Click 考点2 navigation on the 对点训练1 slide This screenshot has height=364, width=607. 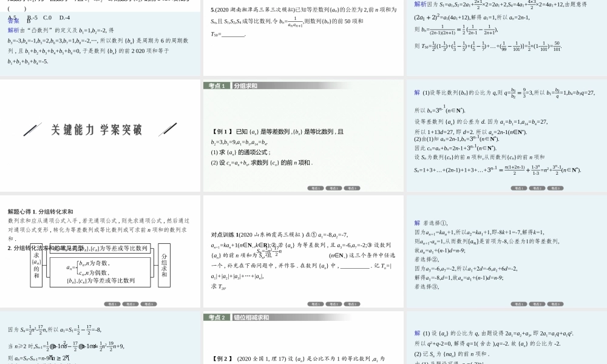tap(334, 303)
